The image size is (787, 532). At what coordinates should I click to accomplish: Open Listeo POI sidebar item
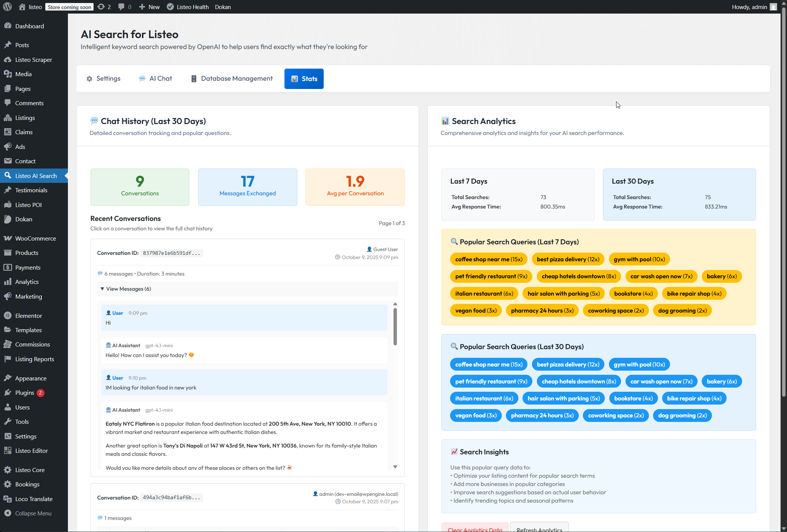pyautogui.click(x=28, y=205)
